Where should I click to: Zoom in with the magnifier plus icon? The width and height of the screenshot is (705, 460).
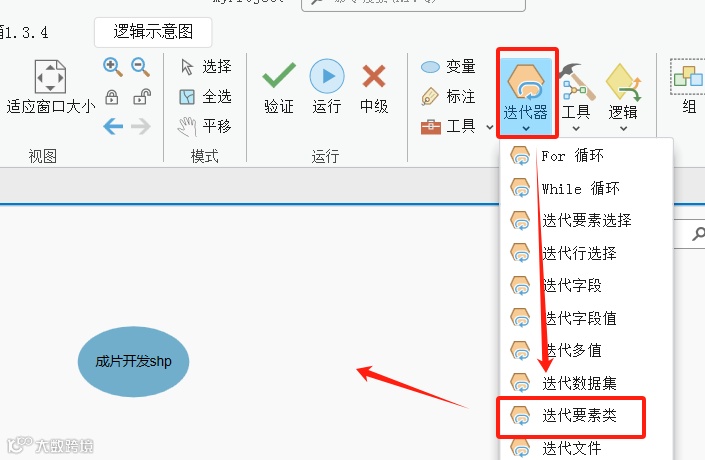point(112,67)
